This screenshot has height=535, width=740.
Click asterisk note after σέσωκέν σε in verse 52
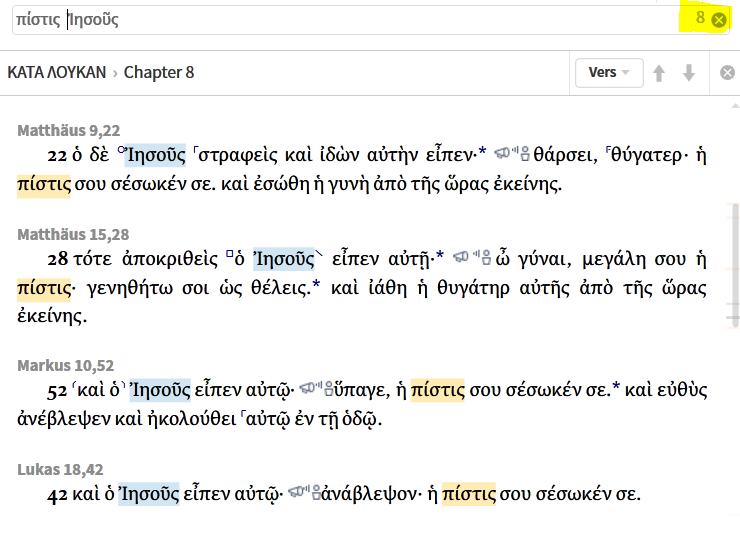616,387
